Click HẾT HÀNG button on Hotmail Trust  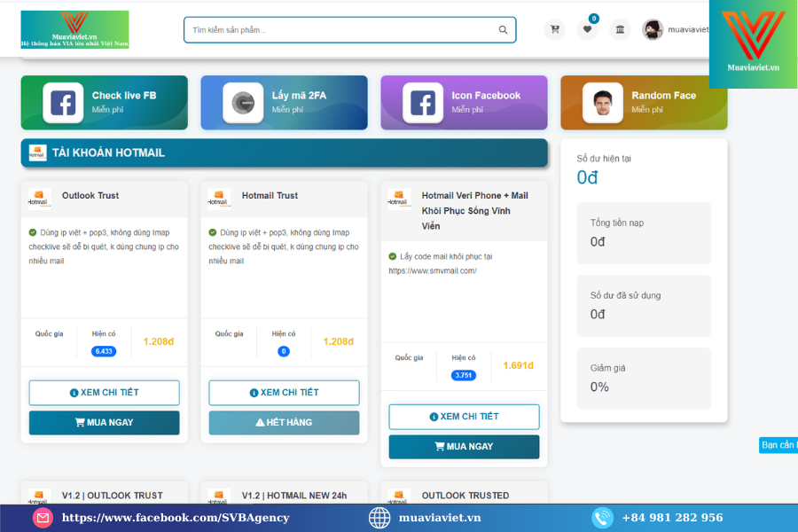tap(284, 423)
